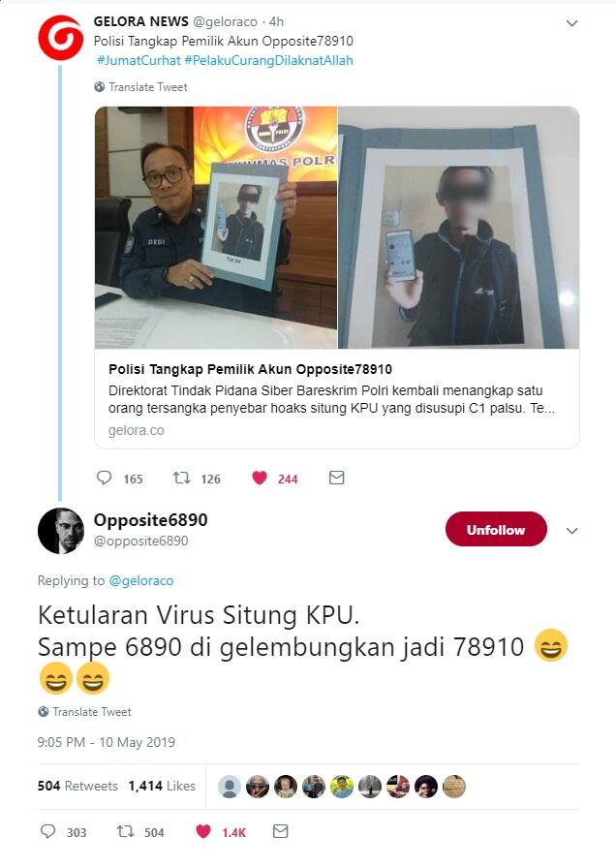This screenshot has width=616, height=868.
Task: Open the gelora.co article card headline
Action: point(250,369)
